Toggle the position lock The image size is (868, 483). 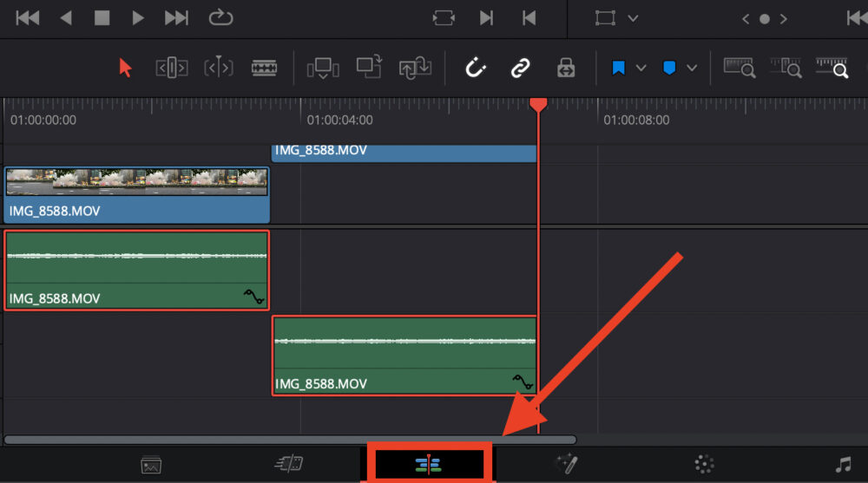point(566,68)
